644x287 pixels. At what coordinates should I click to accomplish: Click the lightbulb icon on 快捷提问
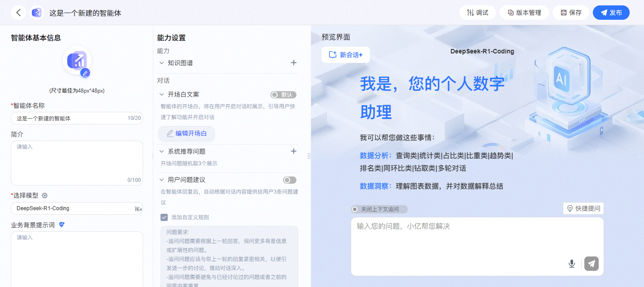[570, 208]
